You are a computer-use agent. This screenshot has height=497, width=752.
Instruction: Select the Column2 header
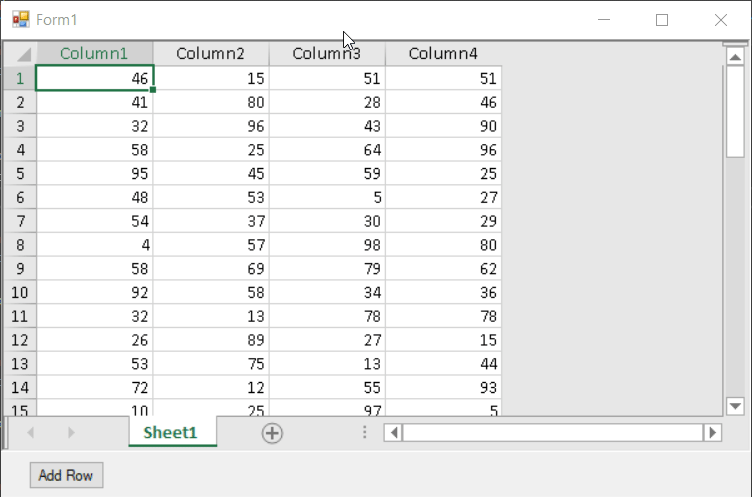point(211,53)
